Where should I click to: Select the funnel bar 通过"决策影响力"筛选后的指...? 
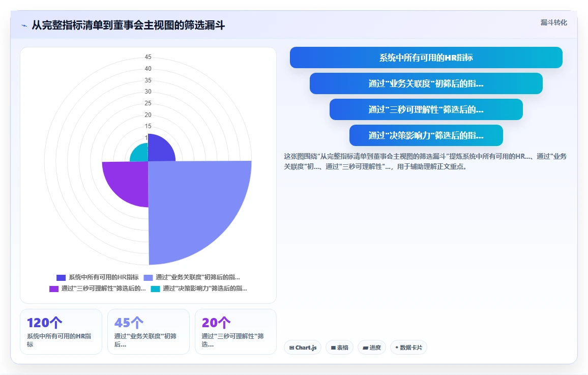point(426,135)
